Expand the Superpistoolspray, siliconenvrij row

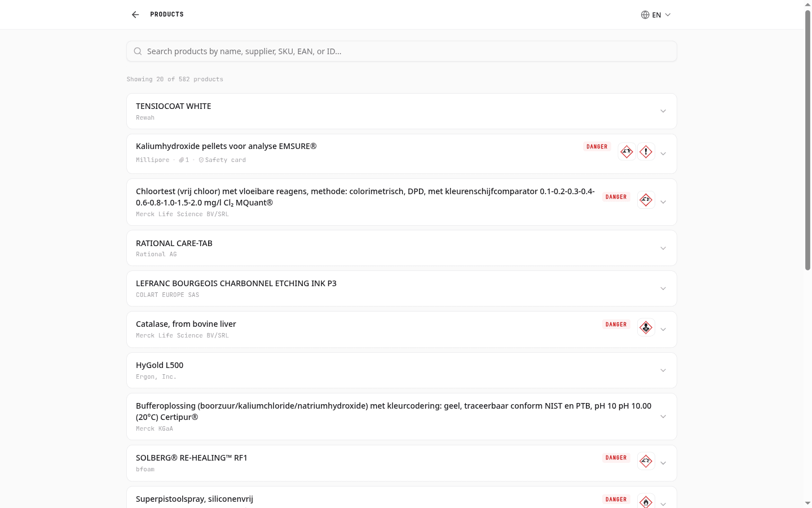[663, 504]
